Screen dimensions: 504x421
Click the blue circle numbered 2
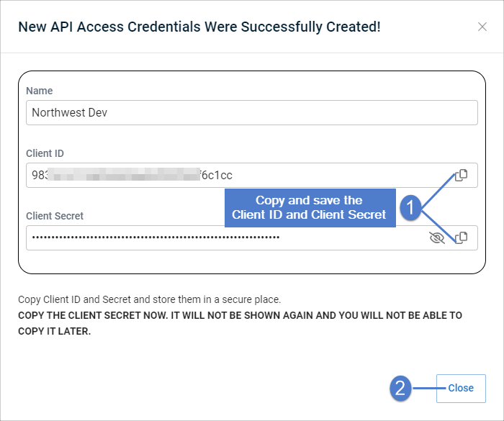click(400, 388)
